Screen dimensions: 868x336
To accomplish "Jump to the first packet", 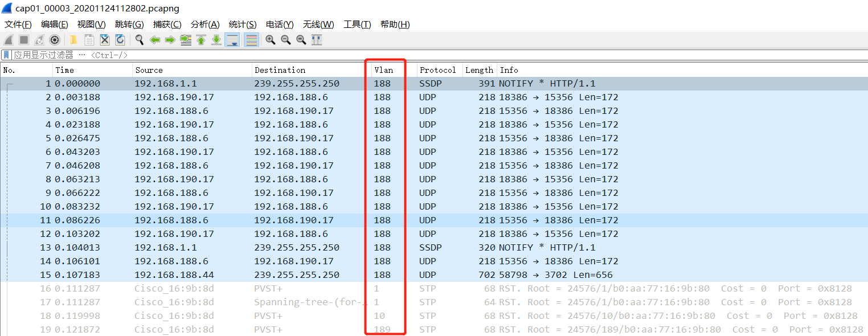I will pos(202,40).
